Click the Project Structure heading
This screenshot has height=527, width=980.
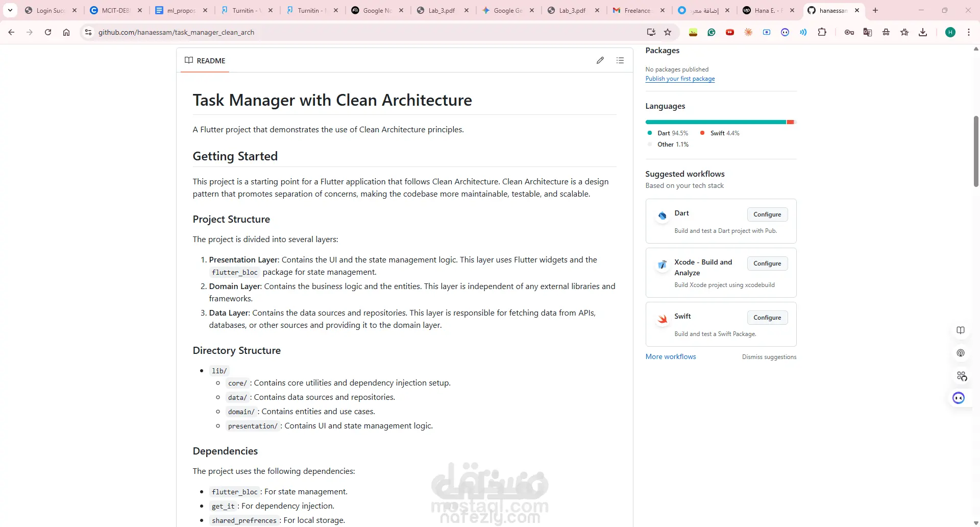pos(231,219)
